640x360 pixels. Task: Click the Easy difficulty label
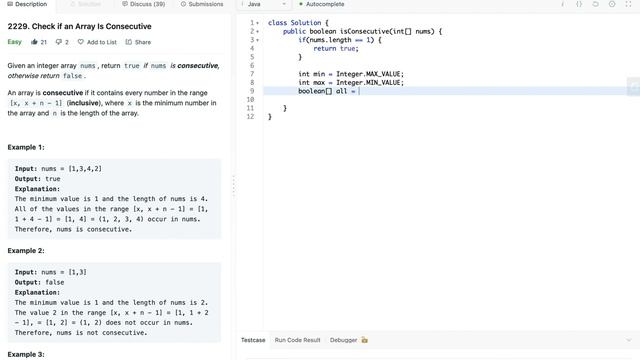pos(14,42)
